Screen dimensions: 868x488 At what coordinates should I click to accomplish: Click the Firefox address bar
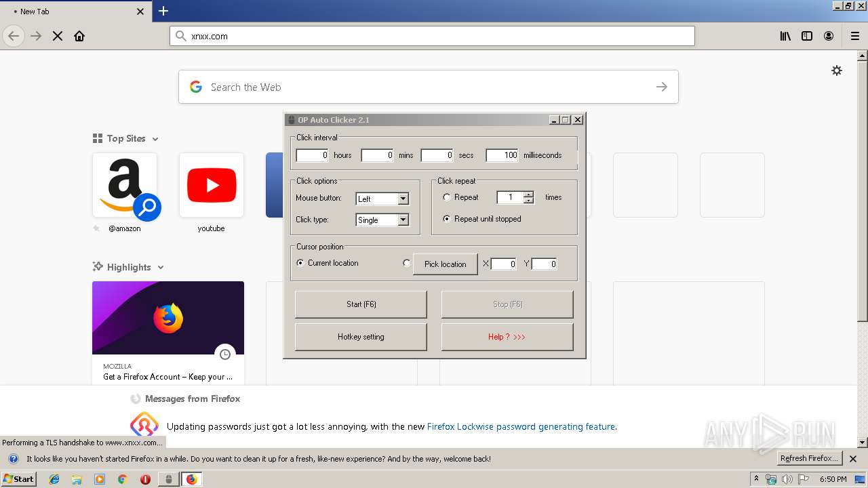(433, 36)
